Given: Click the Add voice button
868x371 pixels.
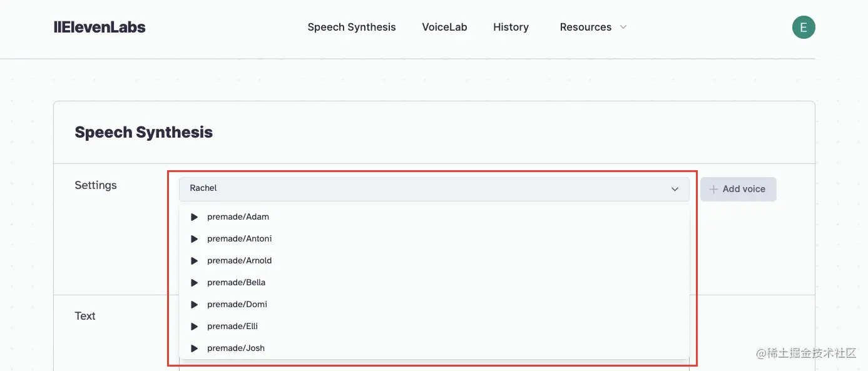Looking at the screenshot, I should click(738, 189).
